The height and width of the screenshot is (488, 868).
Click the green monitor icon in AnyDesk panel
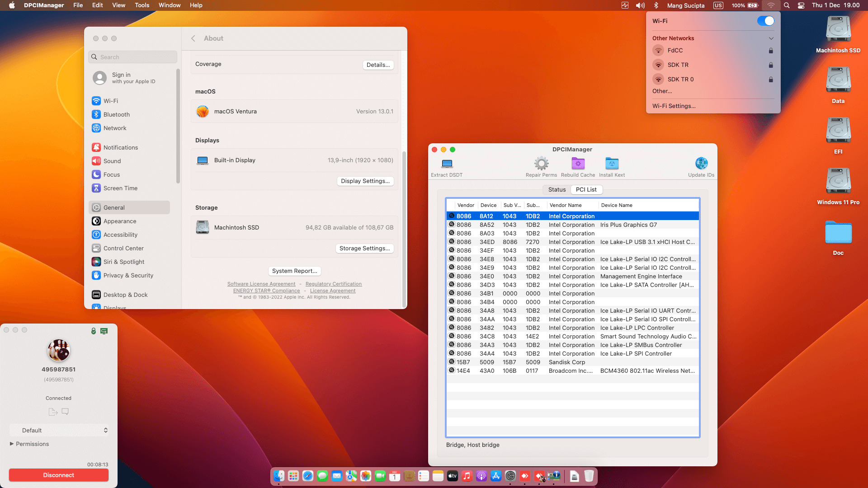click(104, 331)
